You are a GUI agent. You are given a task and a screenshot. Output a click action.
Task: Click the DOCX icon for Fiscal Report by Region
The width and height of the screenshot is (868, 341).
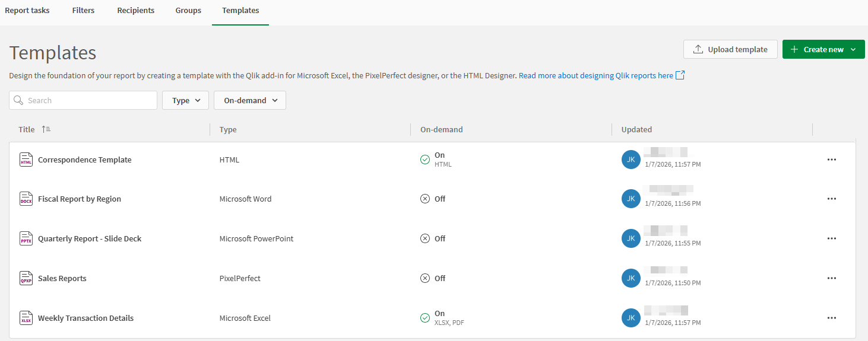click(x=26, y=199)
